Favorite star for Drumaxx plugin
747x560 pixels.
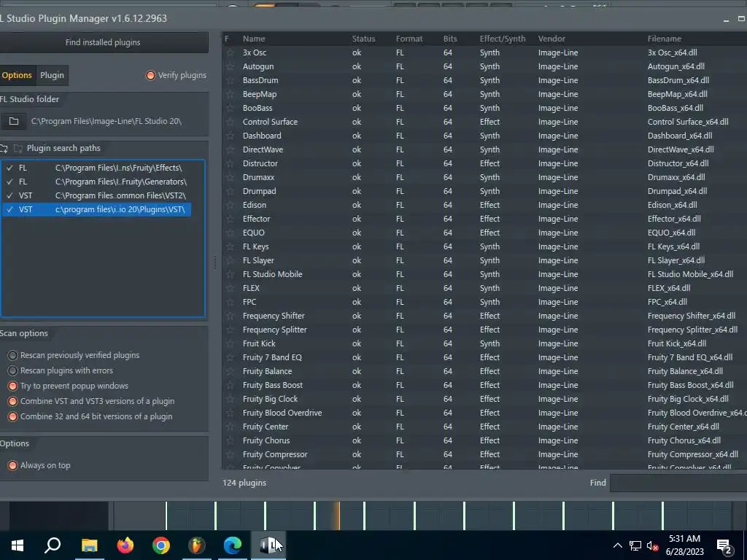point(230,177)
